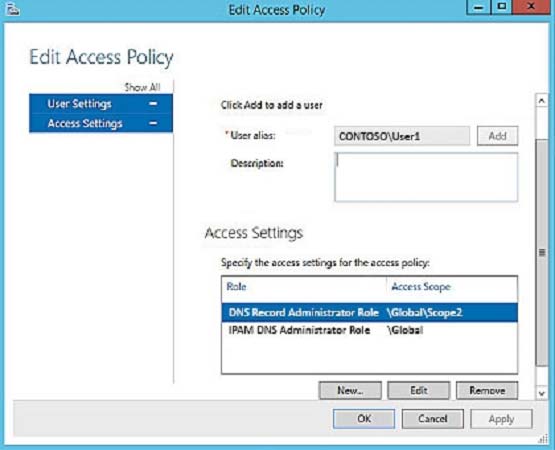The image size is (555, 450).
Task: Click New to add access setting
Action: (350, 391)
